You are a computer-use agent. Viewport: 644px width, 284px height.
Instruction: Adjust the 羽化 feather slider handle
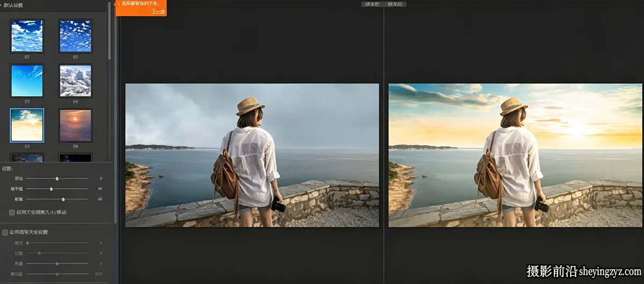[x=57, y=178]
